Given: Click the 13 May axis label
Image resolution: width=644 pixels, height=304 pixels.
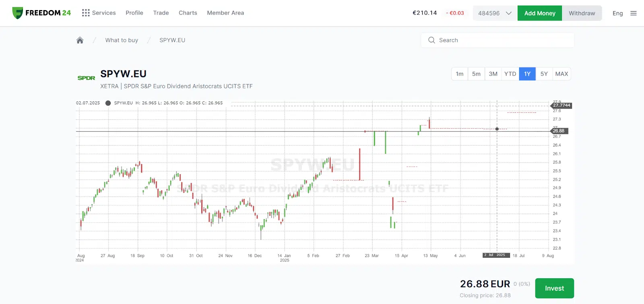Looking at the screenshot, I should 430,256.
